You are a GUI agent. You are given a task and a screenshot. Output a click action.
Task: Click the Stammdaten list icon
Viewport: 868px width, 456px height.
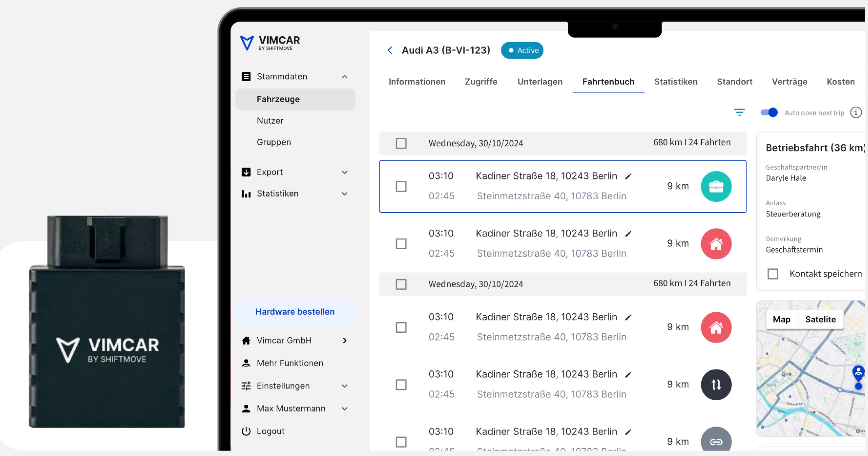point(246,77)
